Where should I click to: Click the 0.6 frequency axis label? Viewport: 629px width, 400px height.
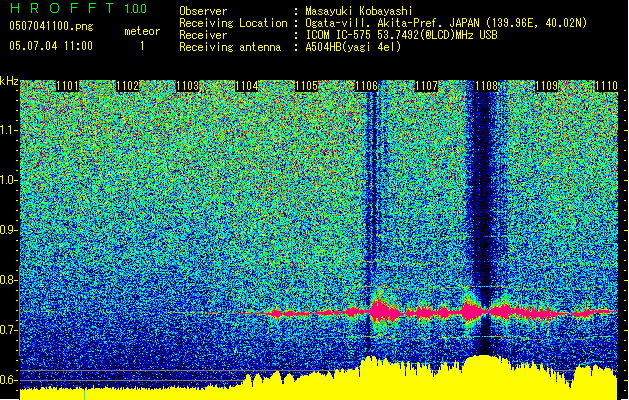pos(9,380)
